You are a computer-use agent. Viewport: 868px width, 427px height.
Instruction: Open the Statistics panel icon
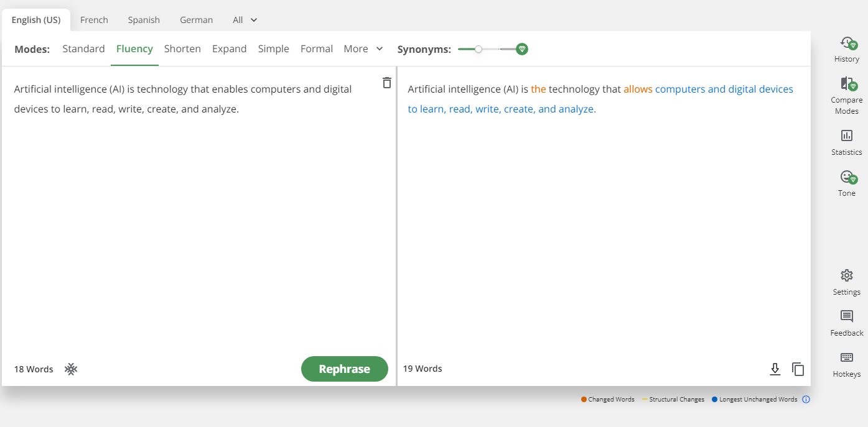pyautogui.click(x=847, y=136)
